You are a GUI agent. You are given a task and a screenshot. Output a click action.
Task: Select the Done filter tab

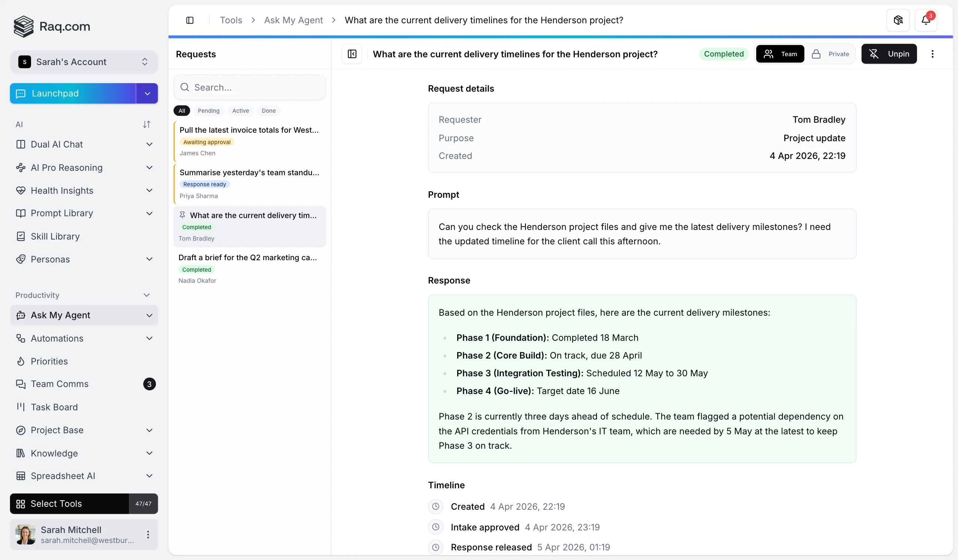click(x=268, y=111)
